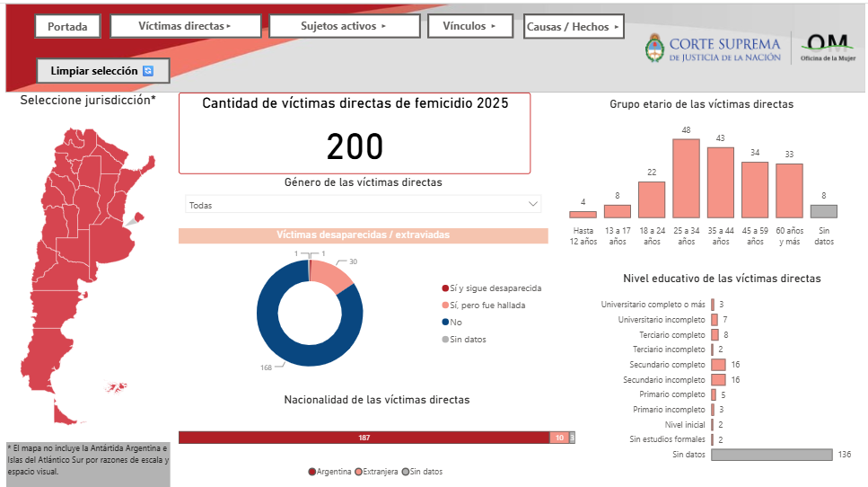This screenshot has height=487, width=868.
Task: Select the Primario completo bar
Action: click(x=714, y=394)
